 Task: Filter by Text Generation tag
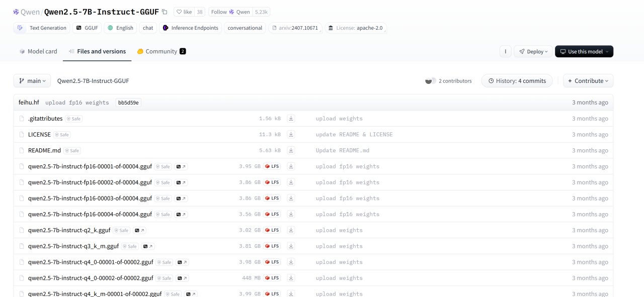click(42, 28)
